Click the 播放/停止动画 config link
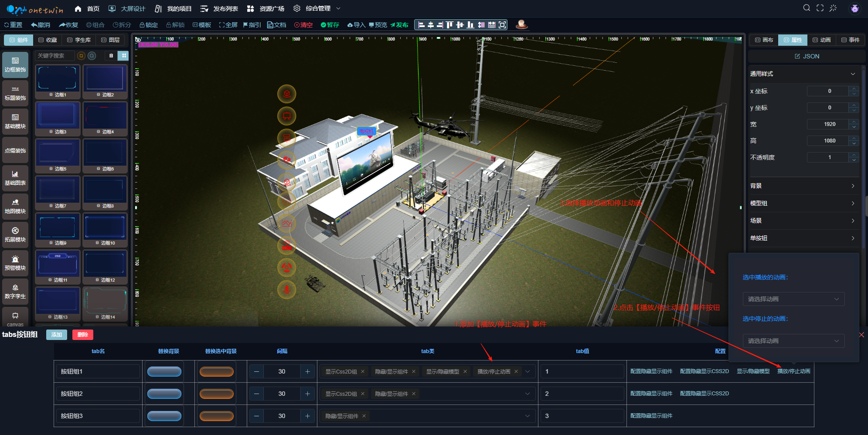The height and width of the screenshot is (435, 868). pyautogui.click(x=793, y=371)
